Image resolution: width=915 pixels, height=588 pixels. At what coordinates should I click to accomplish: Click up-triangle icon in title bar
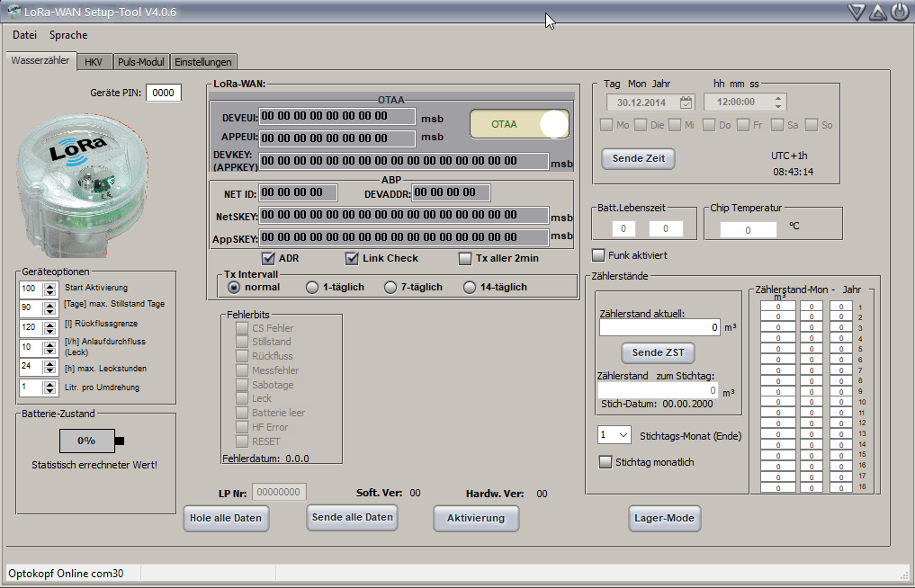click(877, 13)
